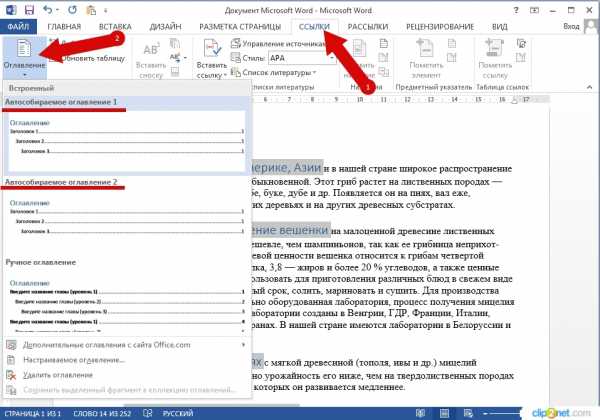Toggle the Оглавление ribbon button
The height and width of the screenshot is (420, 600).
click(x=24, y=57)
